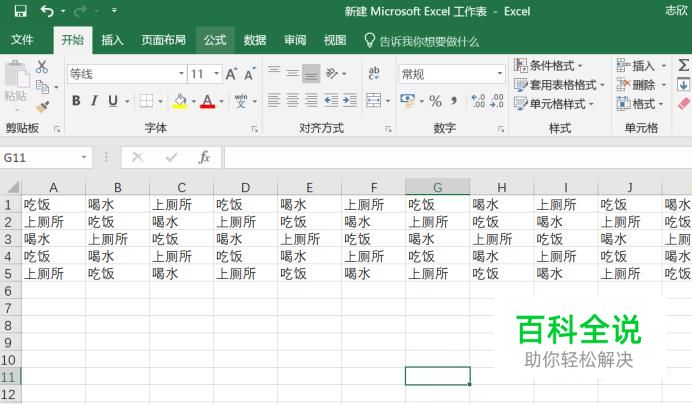The width and height of the screenshot is (692, 404).
Task: Click the Fill down arrow icon
Action: (x=683, y=85)
